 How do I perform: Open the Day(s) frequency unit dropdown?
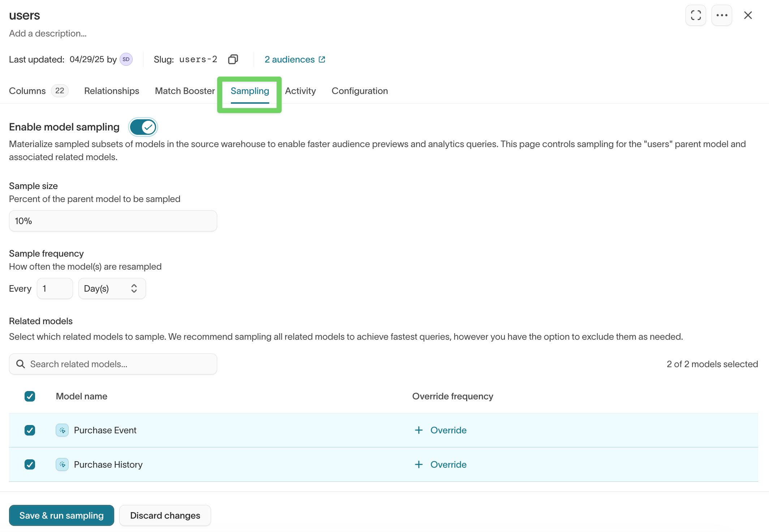[x=112, y=288]
